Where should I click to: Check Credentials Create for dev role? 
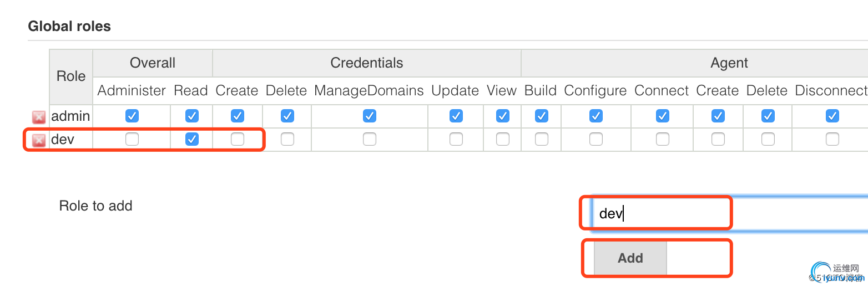237,139
